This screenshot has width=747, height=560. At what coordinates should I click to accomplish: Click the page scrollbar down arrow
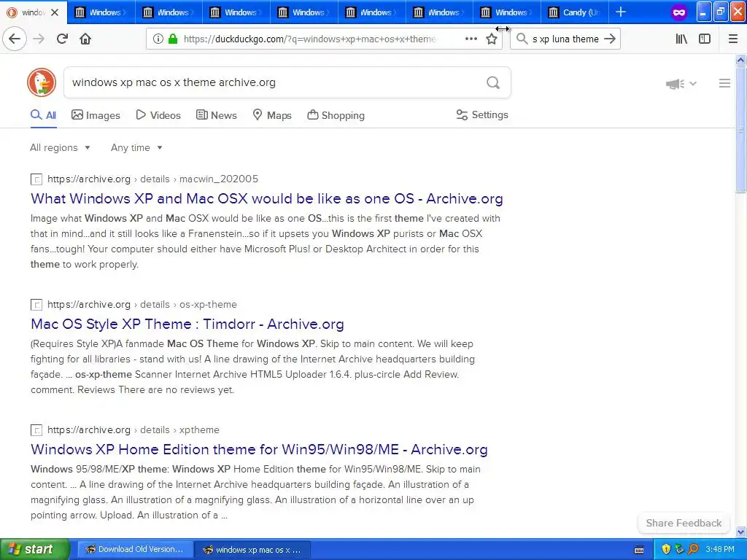(740, 532)
